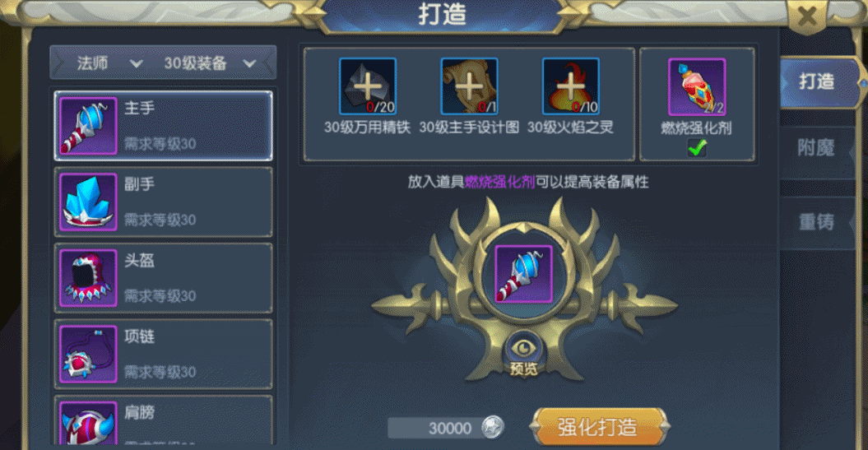Add the 30级万用精铁 material slot
Screen dimensions: 868x450
[368, 86]
